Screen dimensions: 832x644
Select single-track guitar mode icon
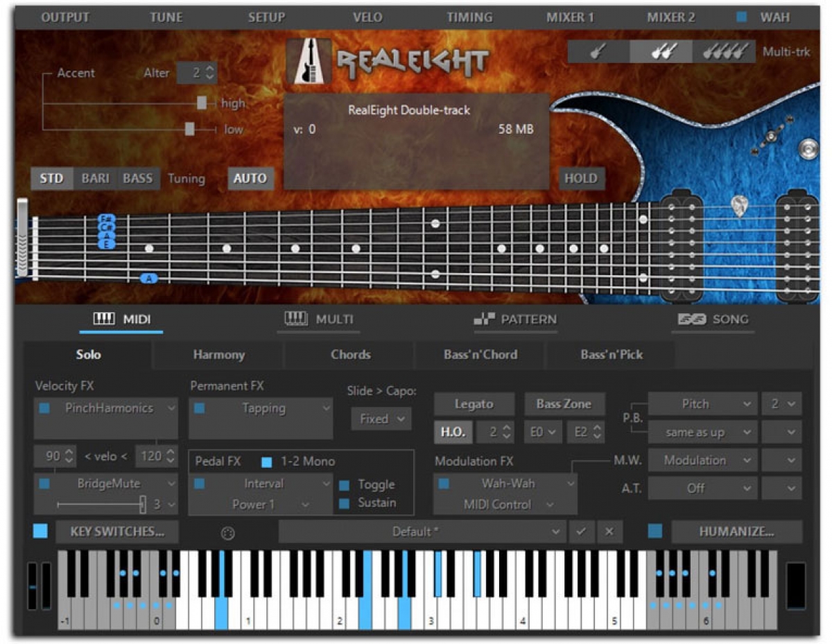coord(598,52)
